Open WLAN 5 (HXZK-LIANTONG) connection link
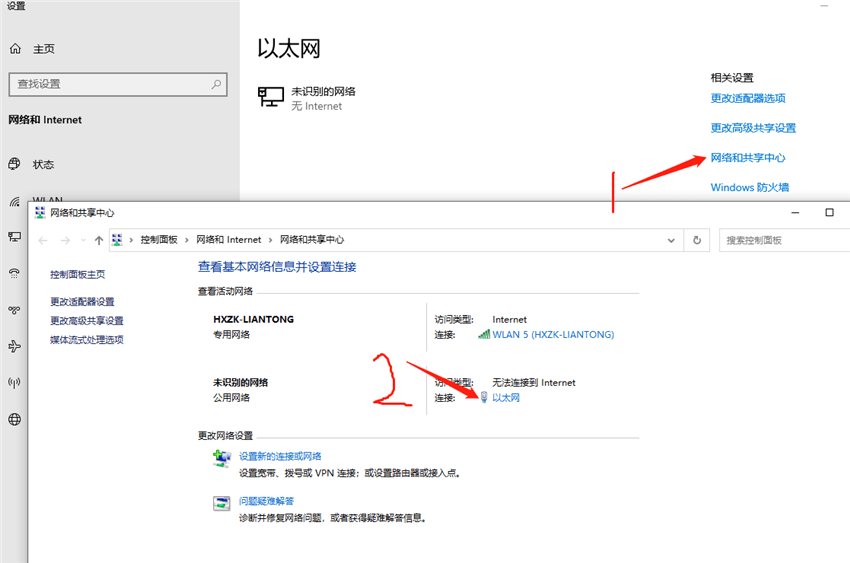The image size is (850, 563). pyautogui.click(x=553, y=334)
